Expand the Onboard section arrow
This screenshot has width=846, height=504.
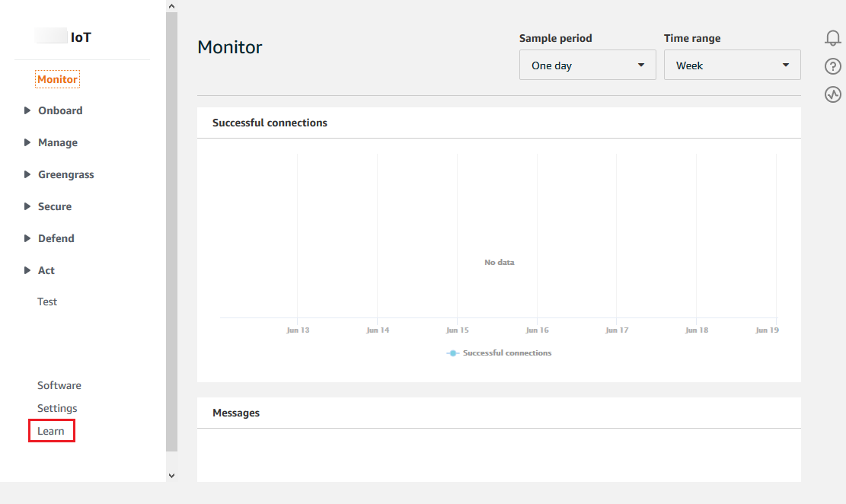click(x=27, y=110)
